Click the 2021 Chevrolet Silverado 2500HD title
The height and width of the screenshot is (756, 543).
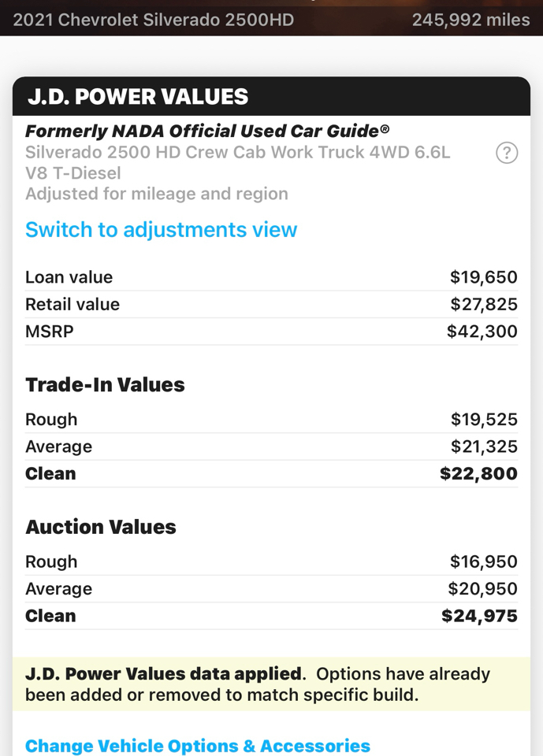coord(154,20)
